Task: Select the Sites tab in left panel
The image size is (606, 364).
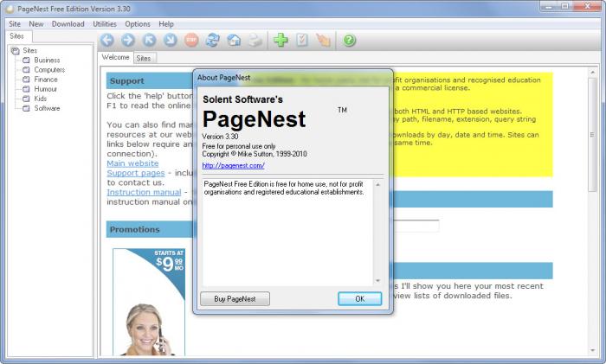Action: (x=18, y=36)
